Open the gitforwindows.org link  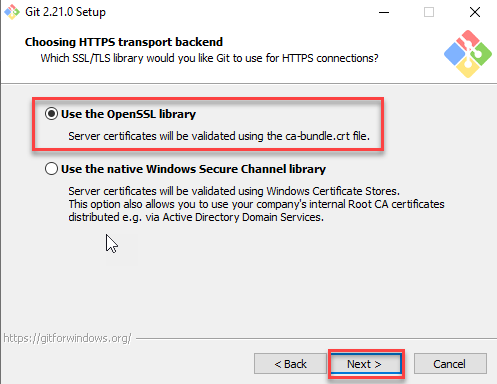click(x=67, y=338)
